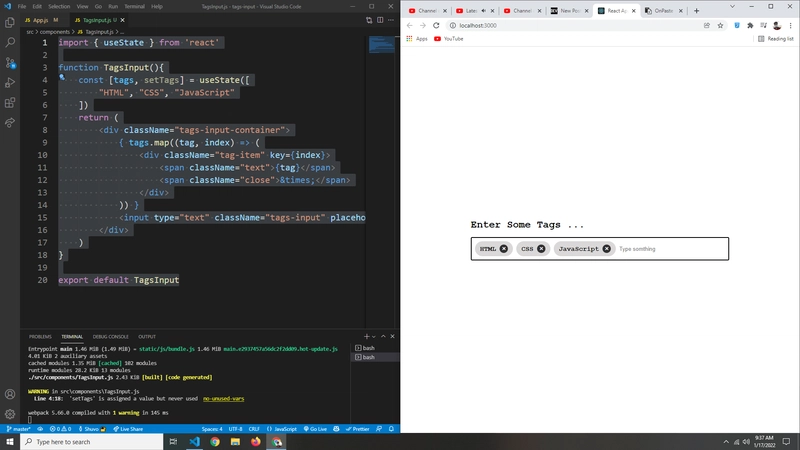This screenshot has width=800, height=450.
Task: Click the Windows Start button
Action: pyautogui.click(x=10, y=441)
